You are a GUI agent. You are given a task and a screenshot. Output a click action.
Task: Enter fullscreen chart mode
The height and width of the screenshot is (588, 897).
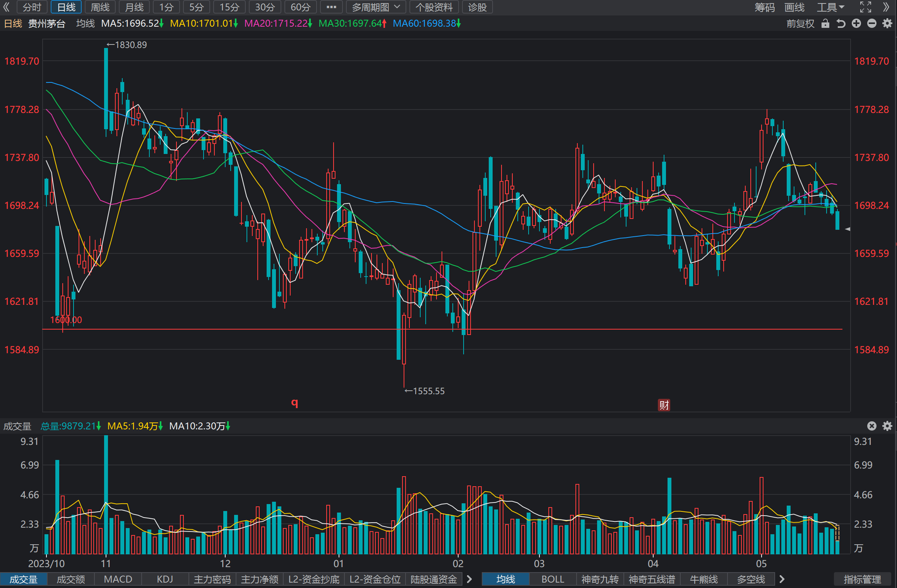pos(866,7)
